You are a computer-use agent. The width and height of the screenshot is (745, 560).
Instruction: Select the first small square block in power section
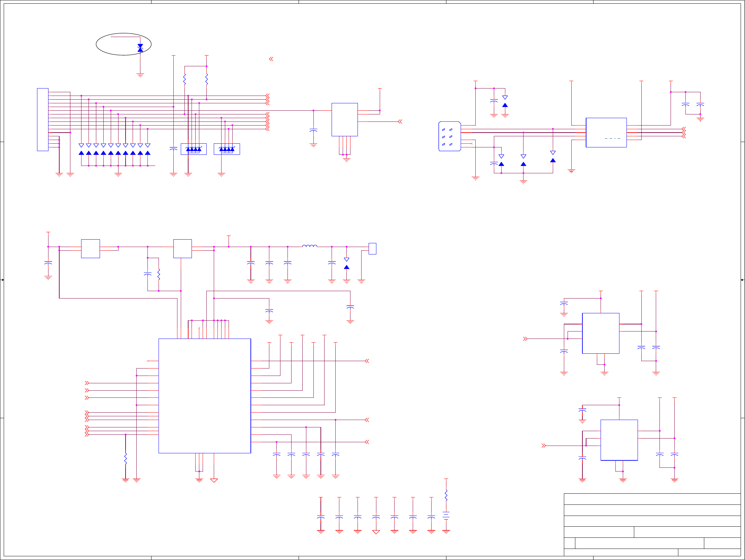coord(90,248)
